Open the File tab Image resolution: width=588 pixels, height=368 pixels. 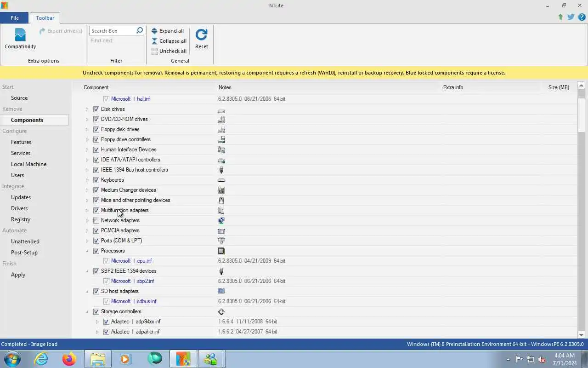15,18
